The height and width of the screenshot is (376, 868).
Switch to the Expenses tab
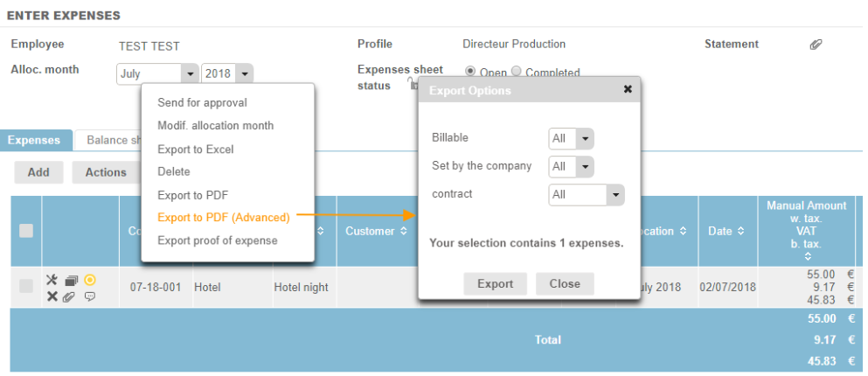tap(34, 140)
